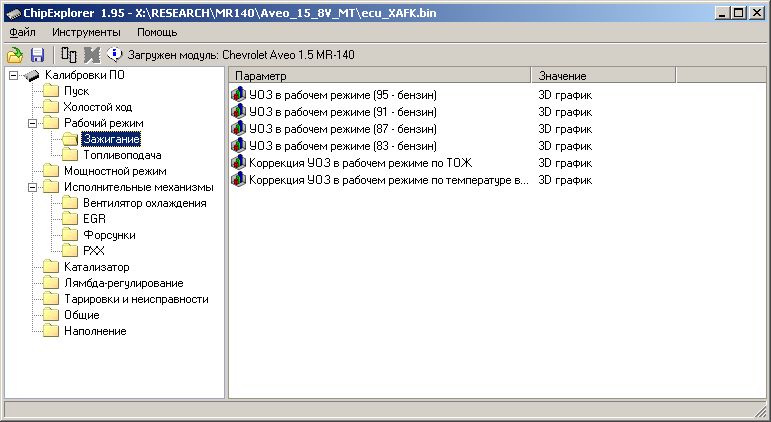Click the chip icon next to Калибровки ПО

pos(31,75)
